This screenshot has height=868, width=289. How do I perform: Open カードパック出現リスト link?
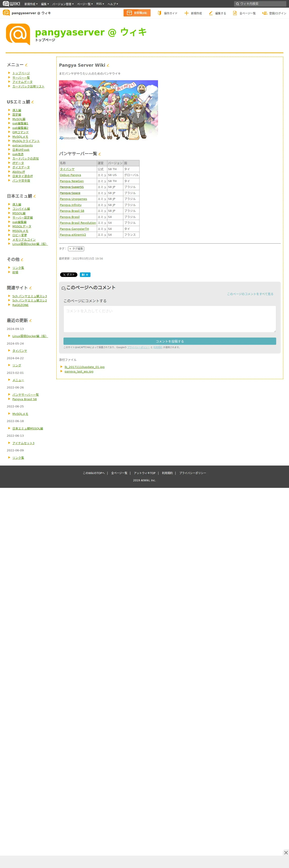click(x=28, y=87)
